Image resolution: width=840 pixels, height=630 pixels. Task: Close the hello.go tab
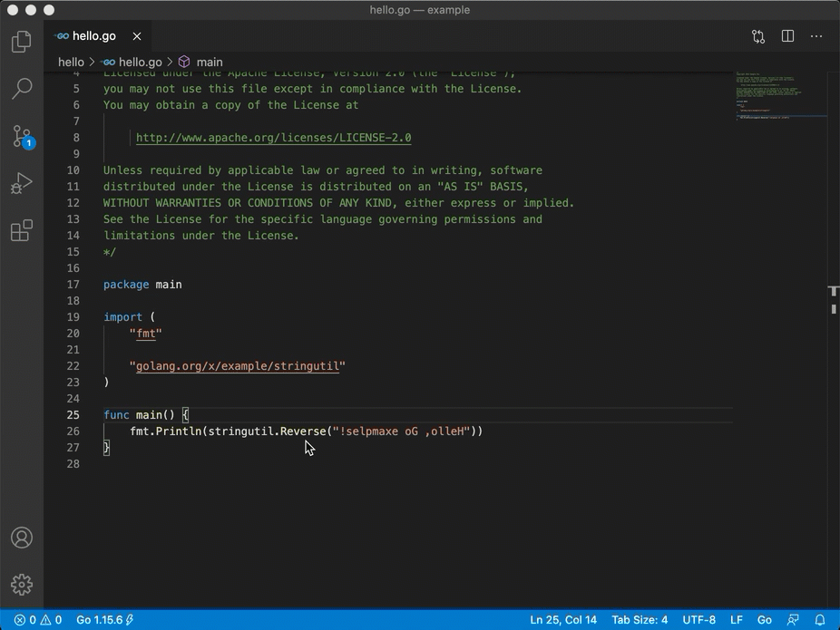click(137, 36)
